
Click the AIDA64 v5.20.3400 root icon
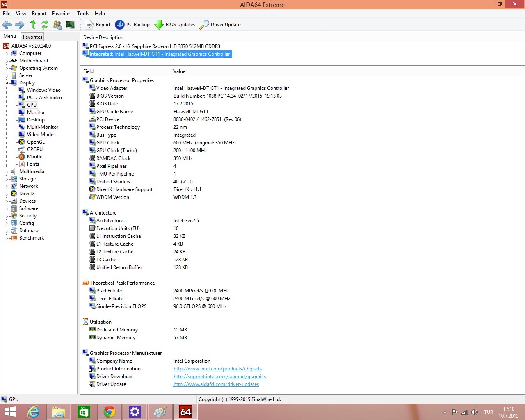6,46
